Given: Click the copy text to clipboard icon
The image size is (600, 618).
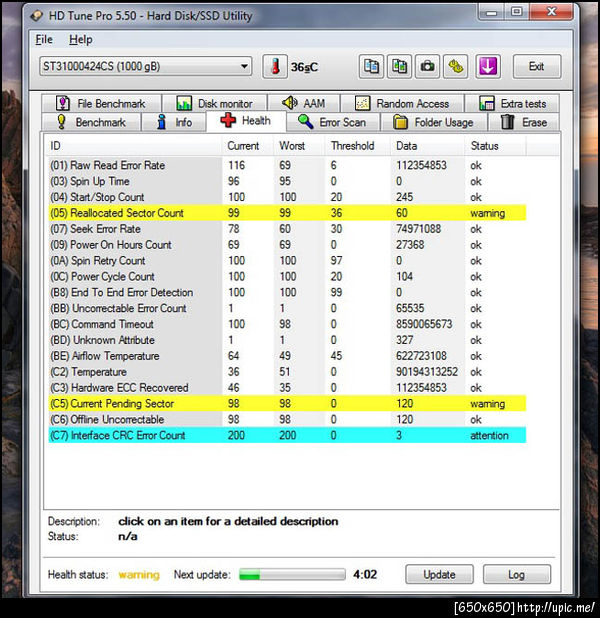Looking at the screenshot, I should (371, 67).
